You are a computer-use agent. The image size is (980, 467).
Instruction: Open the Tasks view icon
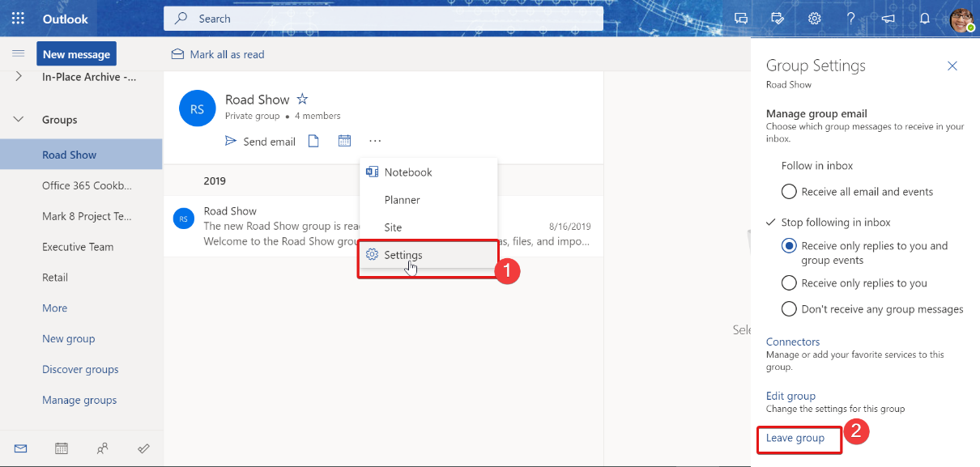(143, 448)
